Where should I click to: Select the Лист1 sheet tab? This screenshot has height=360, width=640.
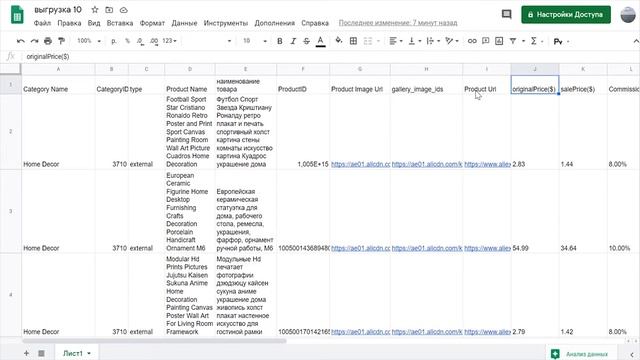[73, 353]
